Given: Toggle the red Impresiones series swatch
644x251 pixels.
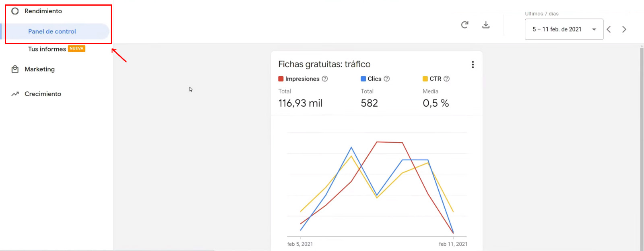Looking at the screenshot, I should [281, 79].
